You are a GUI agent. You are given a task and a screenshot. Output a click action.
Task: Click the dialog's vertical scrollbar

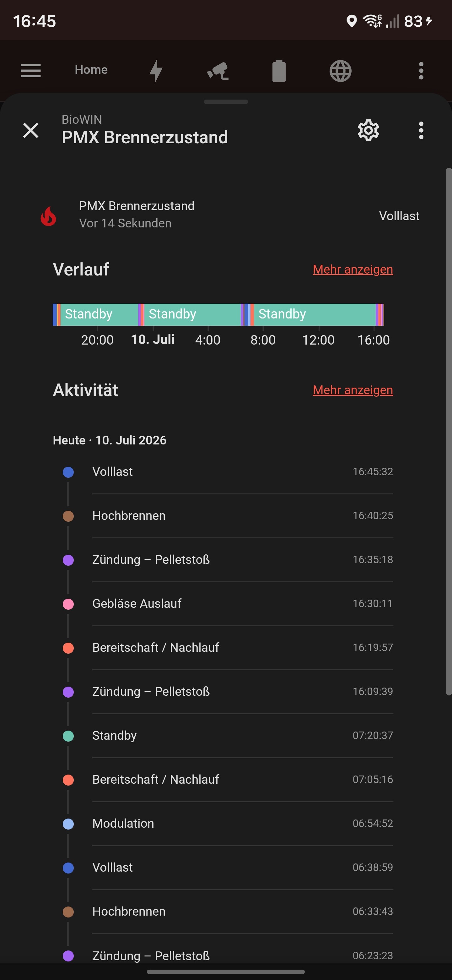pos(449,432)
